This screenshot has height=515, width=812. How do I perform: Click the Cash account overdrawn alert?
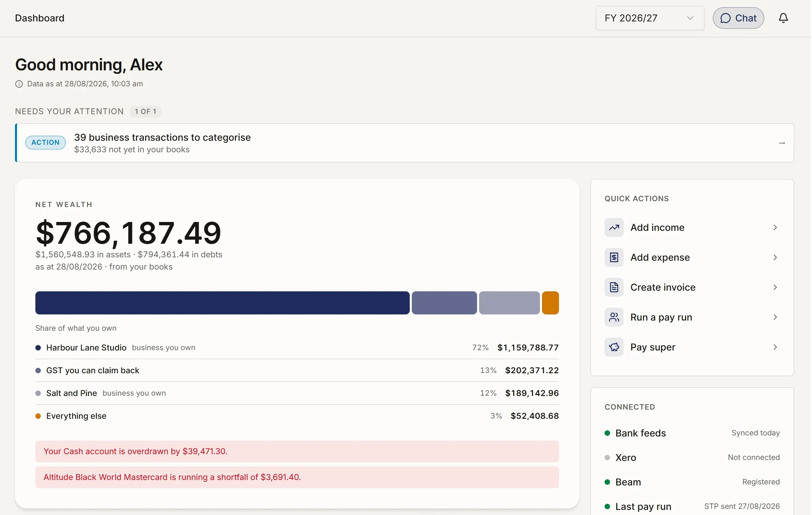297,451
